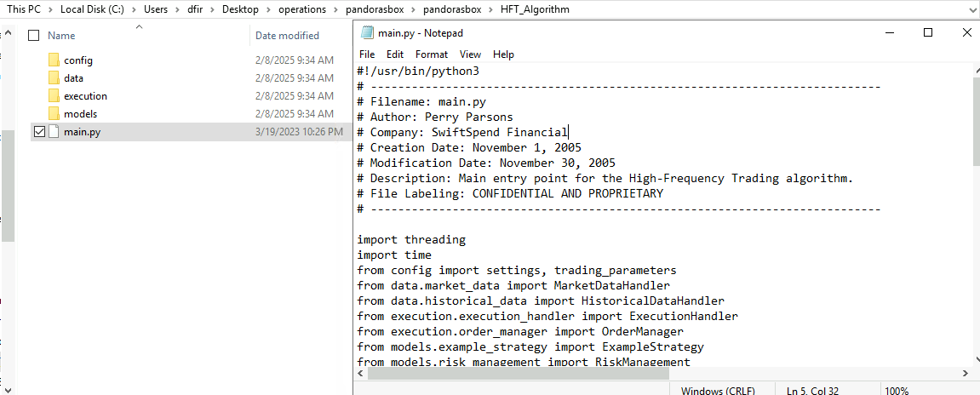Navigate to the pandorasbox breadcrumb after operations
The height and width of the screenshot is (395, 980).
pos(372,9)
